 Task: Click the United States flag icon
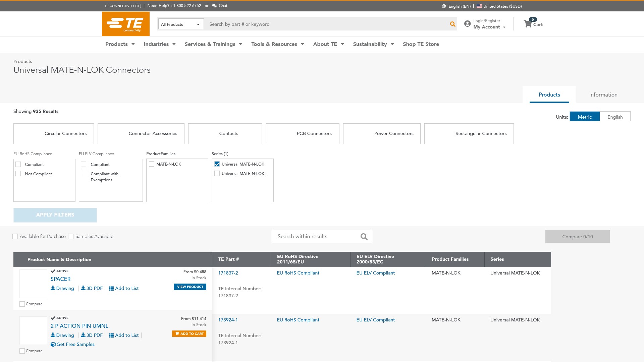[x=479, y=6]
